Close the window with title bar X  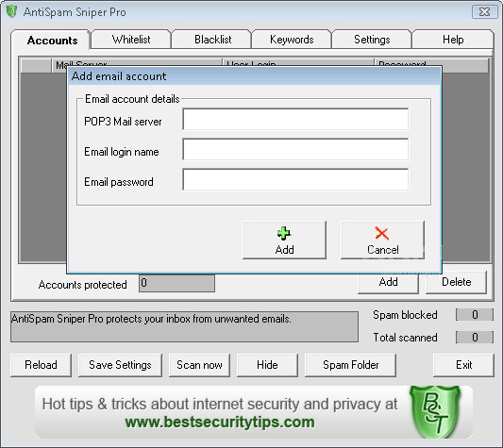(x=484, y=12)
